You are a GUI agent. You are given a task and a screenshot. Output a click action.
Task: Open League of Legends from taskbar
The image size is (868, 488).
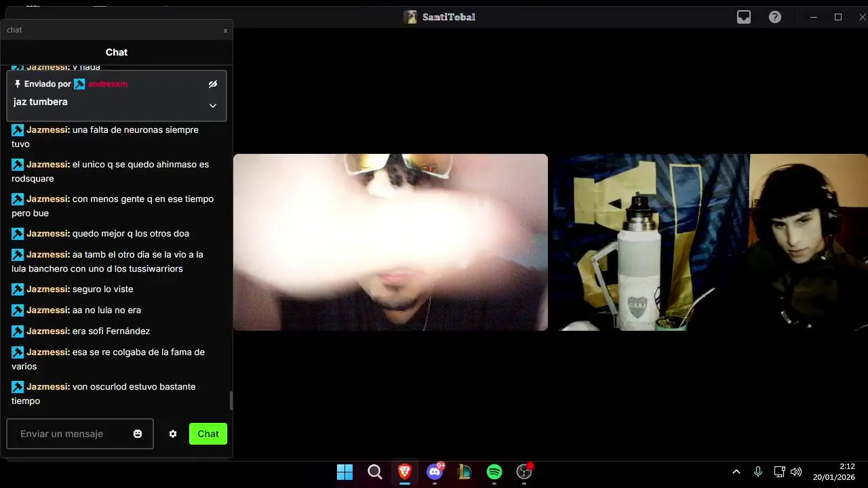pos(465,472)
